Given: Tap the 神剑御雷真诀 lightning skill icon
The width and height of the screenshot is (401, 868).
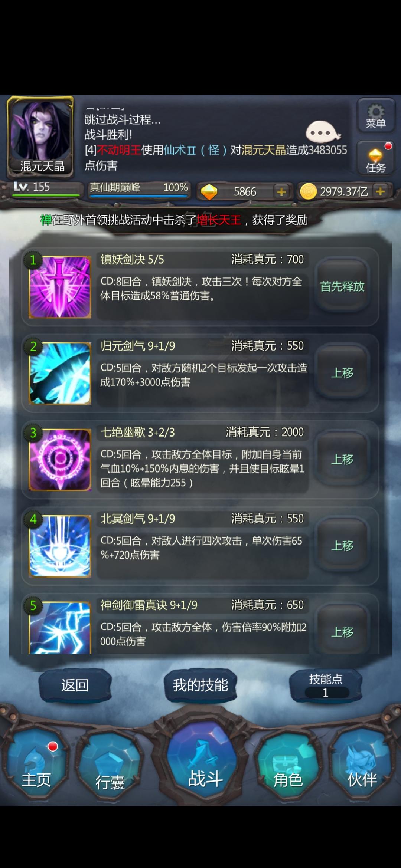Looking at the screenshot, I should tap(60, 628).
